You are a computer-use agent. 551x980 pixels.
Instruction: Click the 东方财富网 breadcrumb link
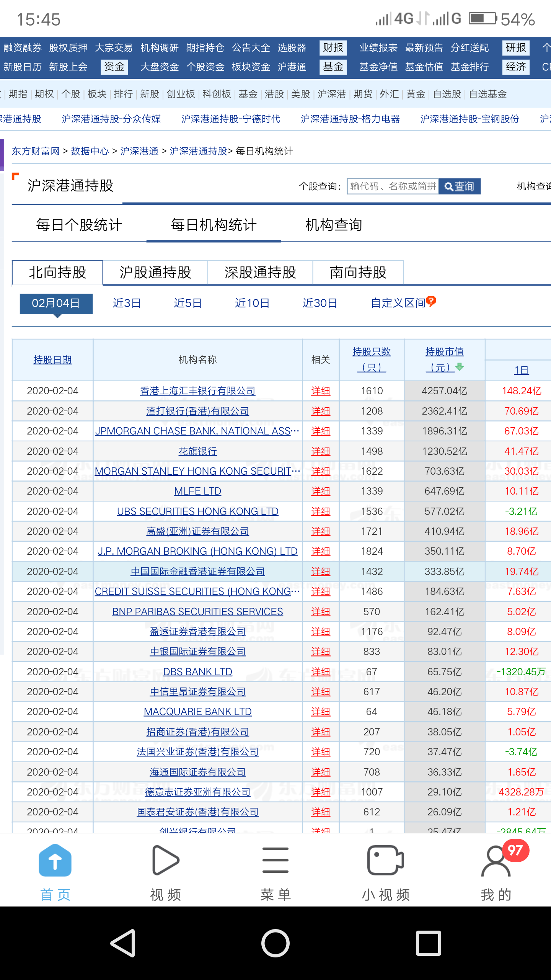[x=36, y=151]
